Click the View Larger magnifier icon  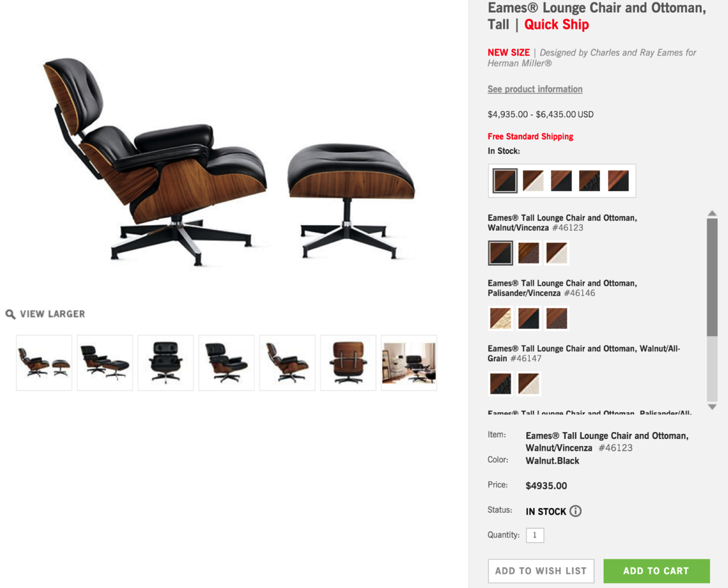tap(10, 314)
